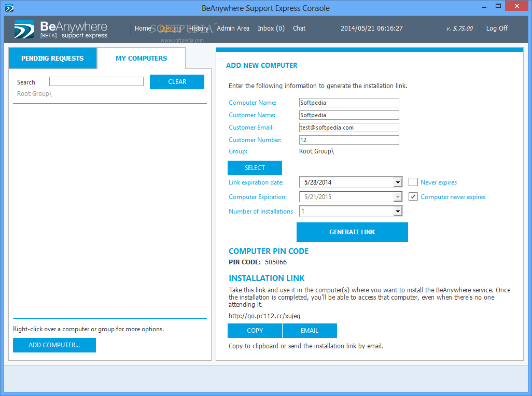
Task: Click the installation link http://go.pc112.cc/xujeg
Action: (264, 316)
